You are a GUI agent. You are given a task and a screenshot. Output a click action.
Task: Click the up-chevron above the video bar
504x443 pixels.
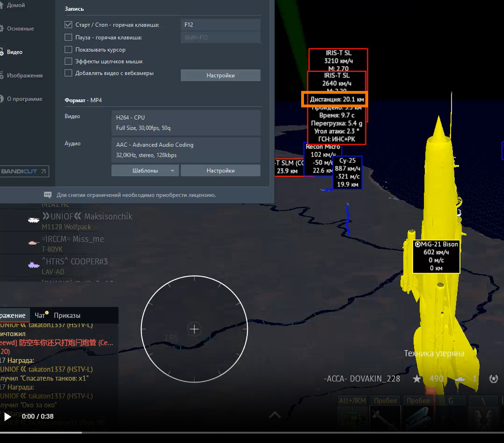(274, 414)
